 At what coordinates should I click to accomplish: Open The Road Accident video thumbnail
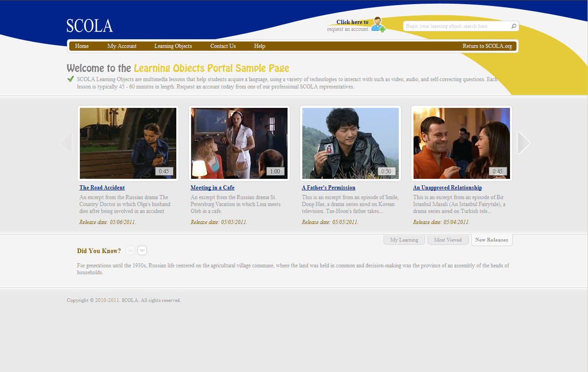(x=128, y=143)
